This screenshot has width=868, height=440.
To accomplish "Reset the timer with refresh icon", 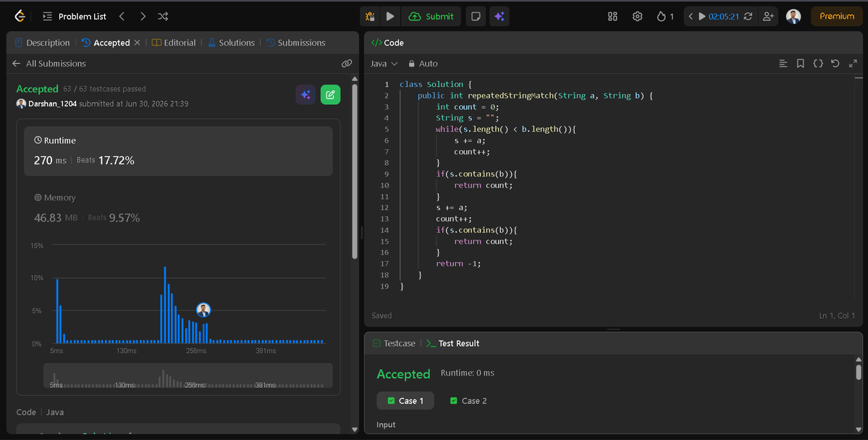I will 748,17.
